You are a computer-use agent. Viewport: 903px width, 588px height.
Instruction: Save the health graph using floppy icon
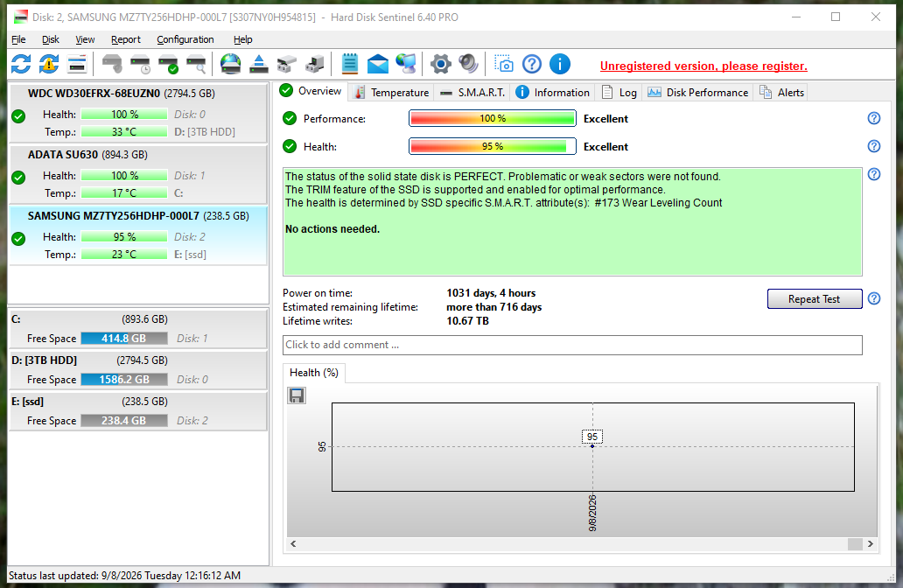297,395
